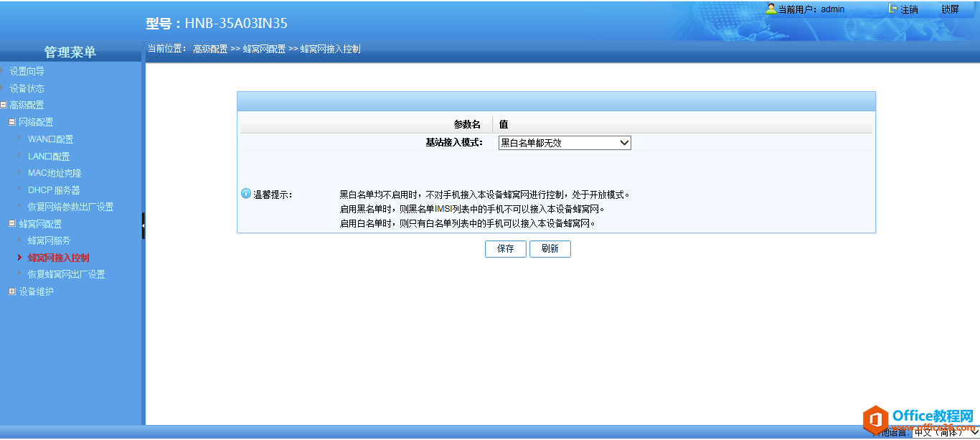
Task: Click the 温馨提示 info icon
Action: [246, 194]
